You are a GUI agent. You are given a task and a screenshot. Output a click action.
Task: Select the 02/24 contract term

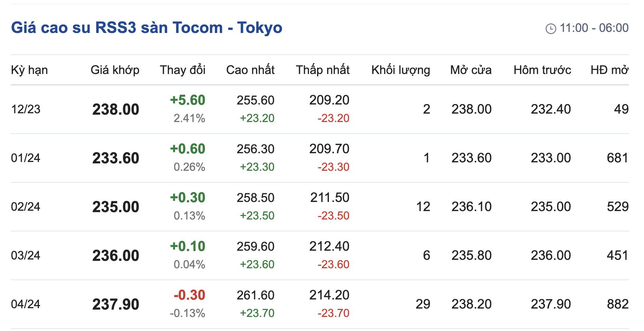coord(26,207)
